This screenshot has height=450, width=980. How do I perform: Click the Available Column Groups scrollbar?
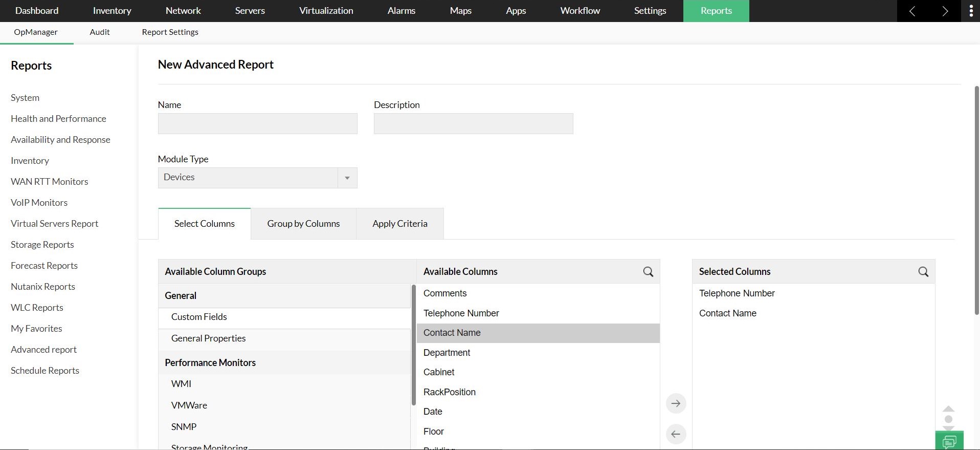tap(413, 345)
